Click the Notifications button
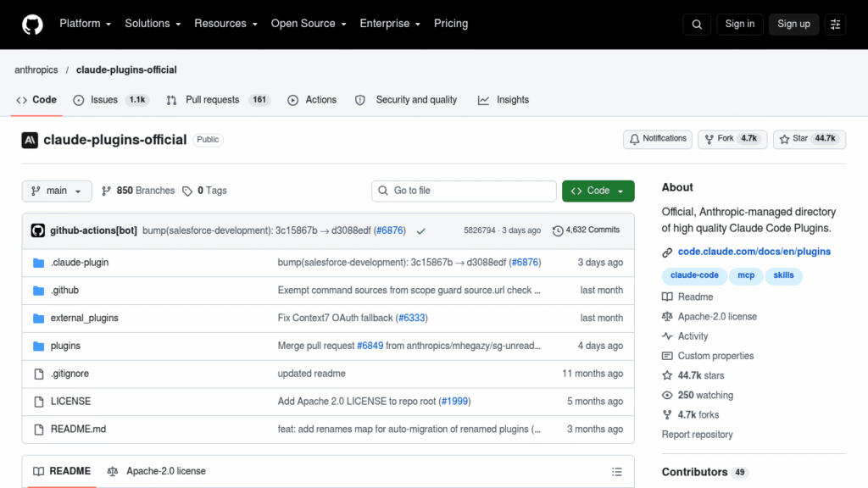 click(x=658, y=140)
